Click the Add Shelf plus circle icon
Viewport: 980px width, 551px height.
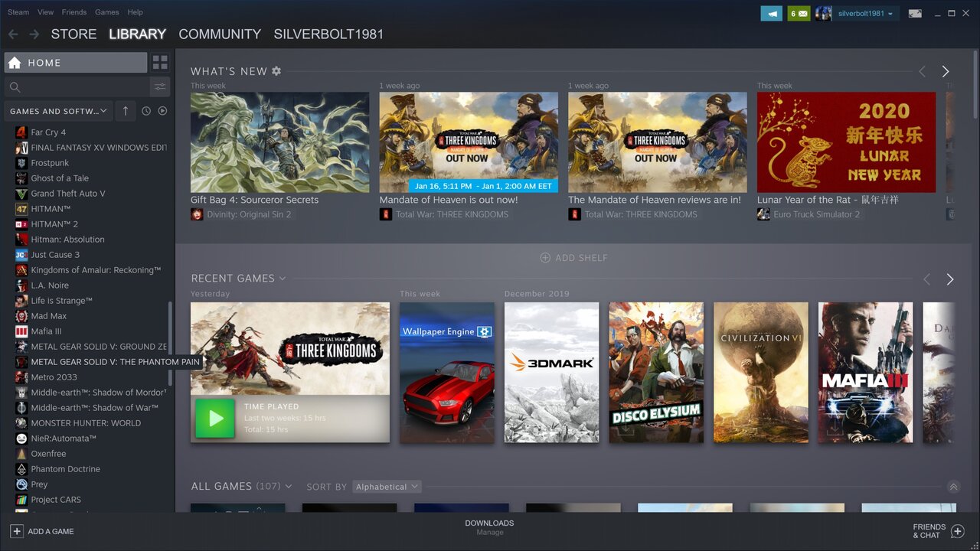pyautogui.click(x=545, y=258)
